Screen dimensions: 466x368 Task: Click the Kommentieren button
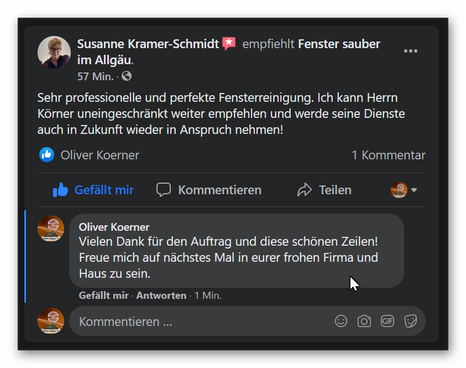[209, 190]
